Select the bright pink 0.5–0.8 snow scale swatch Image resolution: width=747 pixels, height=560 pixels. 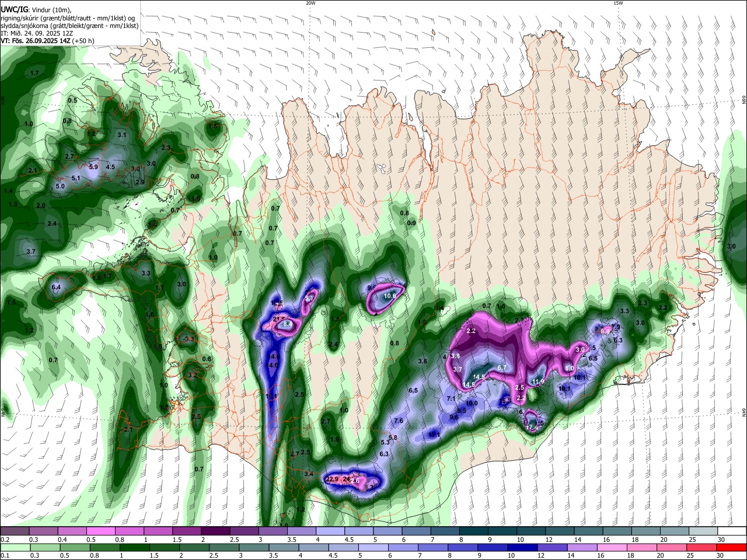pyautogui.click(x=101, y=531)
